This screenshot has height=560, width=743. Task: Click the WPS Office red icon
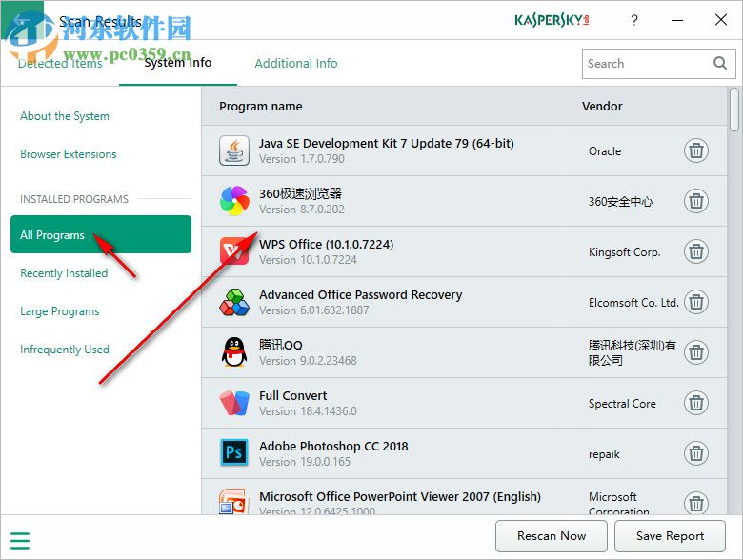[x=234, y=251]
